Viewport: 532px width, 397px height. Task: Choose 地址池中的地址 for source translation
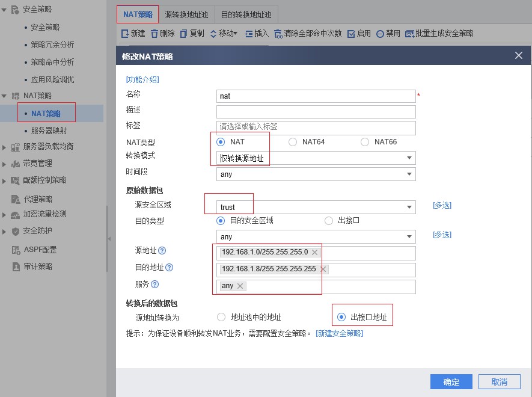coord(221,317)
